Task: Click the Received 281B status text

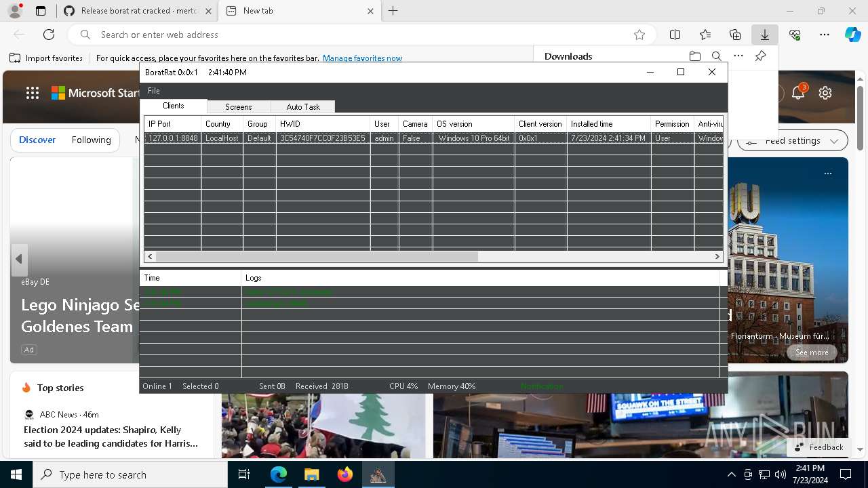Action: 322,386
